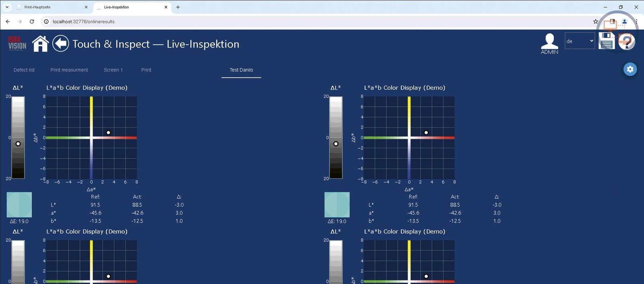Switch to the Print tab
The height and width of the screenshot is (284, 644).
pos(147,70)
